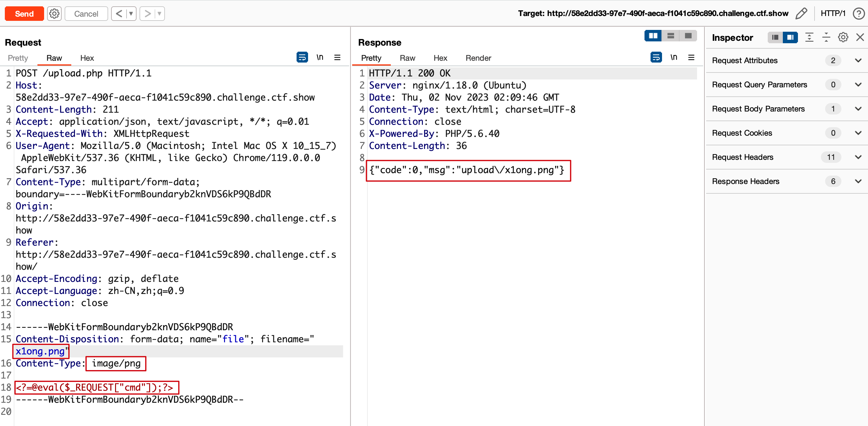
Task: Expand the Response Headers section
Action: pyautogui.click(x=787, y=181)
